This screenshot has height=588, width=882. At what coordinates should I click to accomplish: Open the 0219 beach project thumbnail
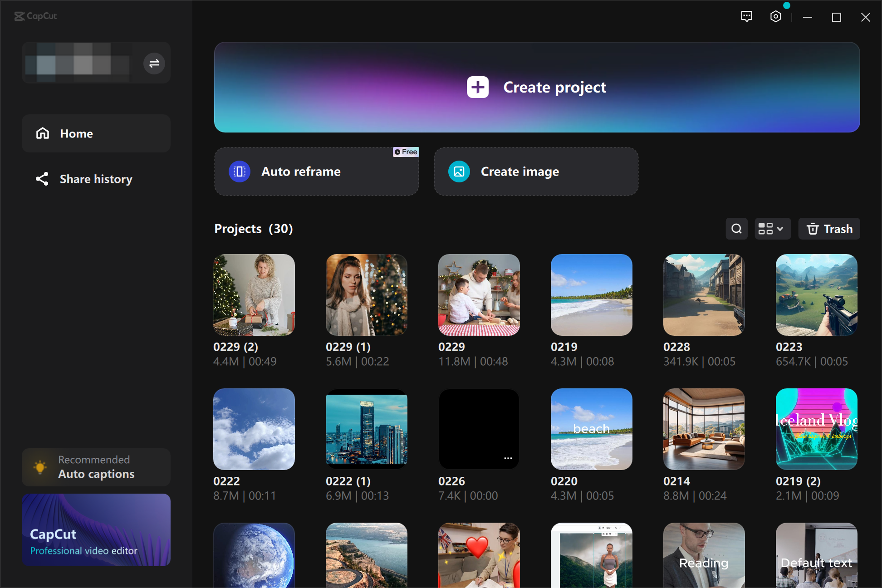click(591, 295)
